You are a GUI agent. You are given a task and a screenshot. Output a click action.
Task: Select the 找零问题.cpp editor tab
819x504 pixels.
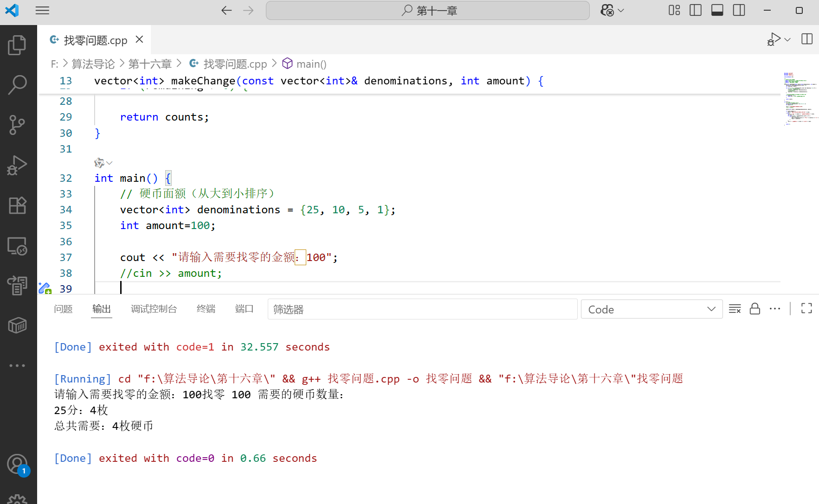tap(95, 40)
